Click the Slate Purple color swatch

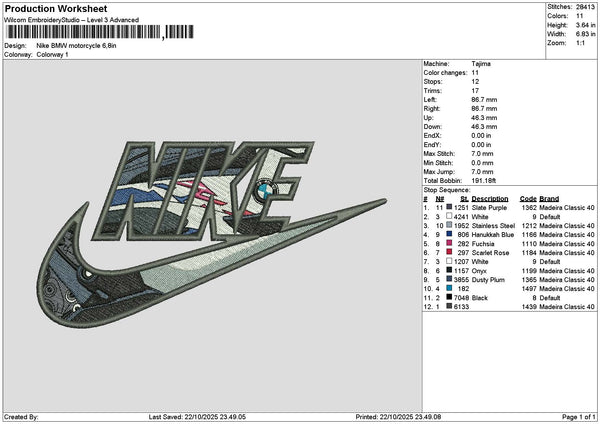(x=449, y=207)
